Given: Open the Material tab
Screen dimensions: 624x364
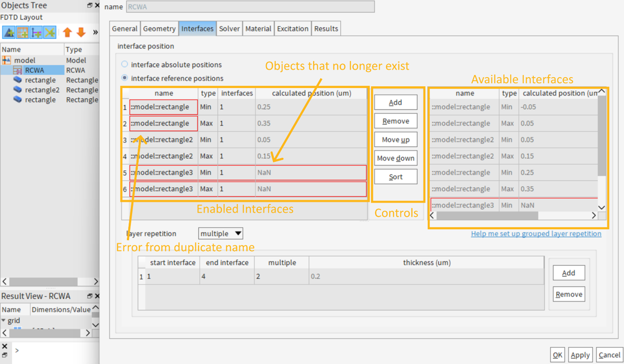Looking at the screenshot, I should tap(258, 29).
